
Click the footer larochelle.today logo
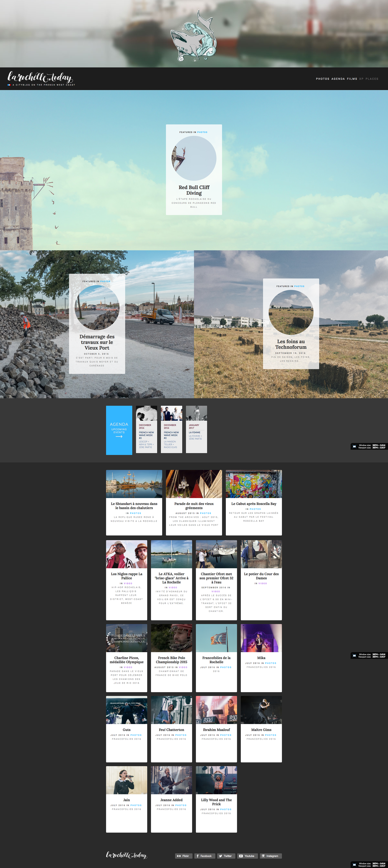click(x=127, y=855)
